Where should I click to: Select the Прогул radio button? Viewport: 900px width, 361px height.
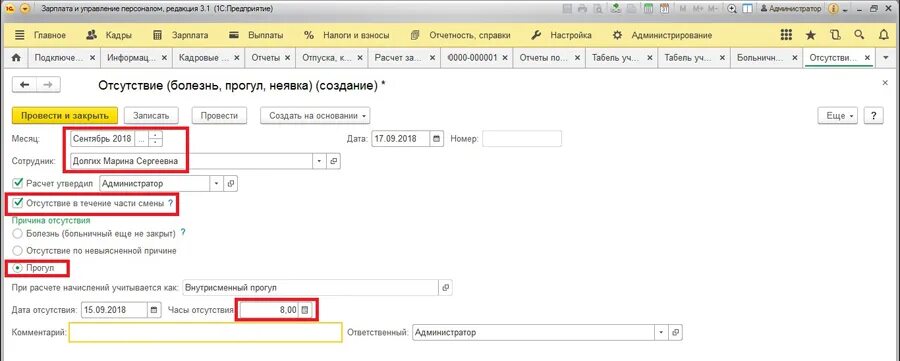[x=17, y=268]
